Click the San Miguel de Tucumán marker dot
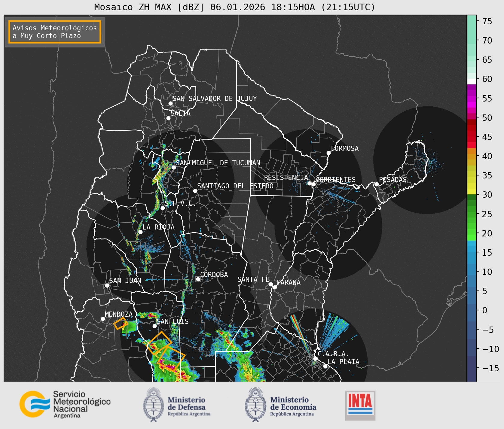The width and height of the screenshot is (504, 429). tap(174, 167)
